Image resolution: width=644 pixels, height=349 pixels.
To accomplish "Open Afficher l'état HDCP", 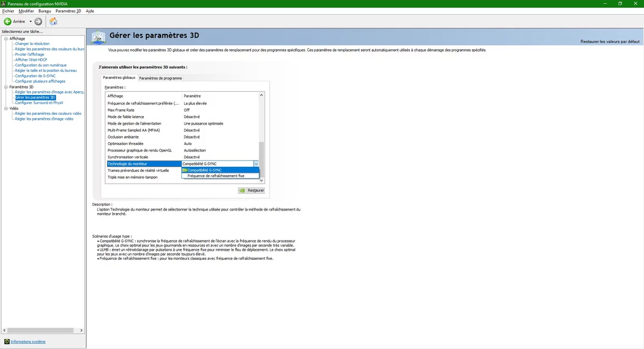I will (31, 60).
